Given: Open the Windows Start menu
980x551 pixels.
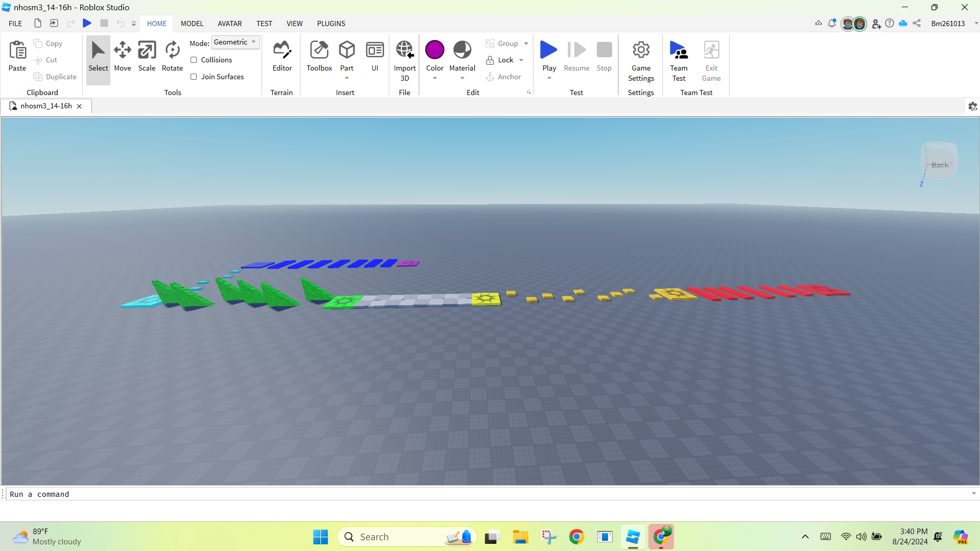Looking at the screenshot, I should pos(320,537).
